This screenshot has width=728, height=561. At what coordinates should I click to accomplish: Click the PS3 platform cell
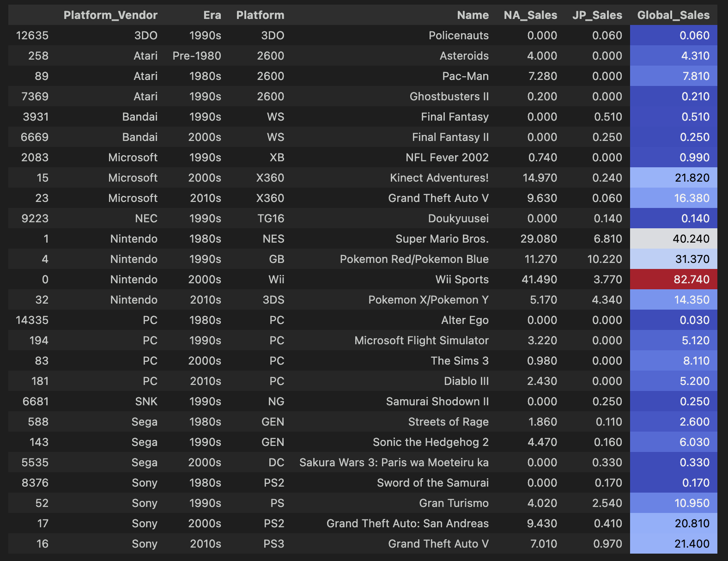[274, 544]
